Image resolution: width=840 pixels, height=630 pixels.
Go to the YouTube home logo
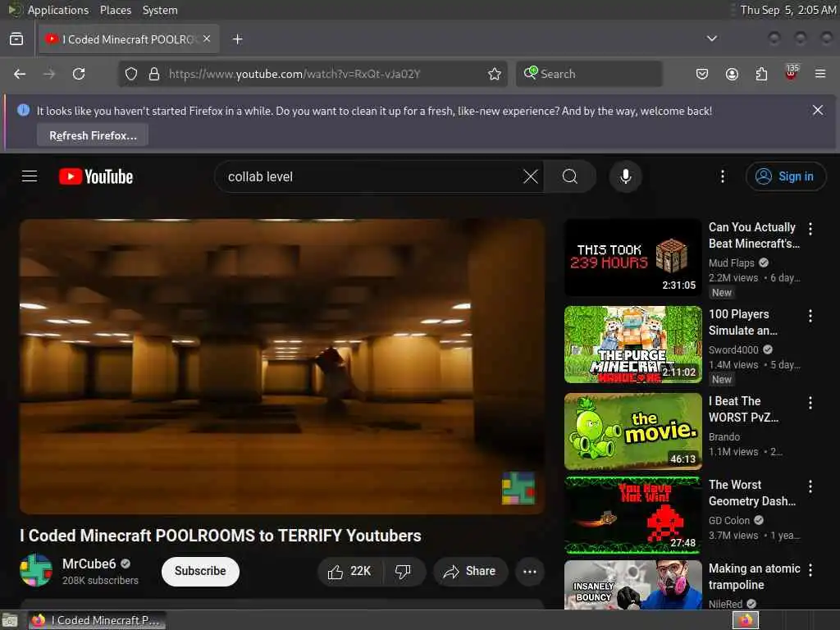pyautogui.click(x=96, y=176)
